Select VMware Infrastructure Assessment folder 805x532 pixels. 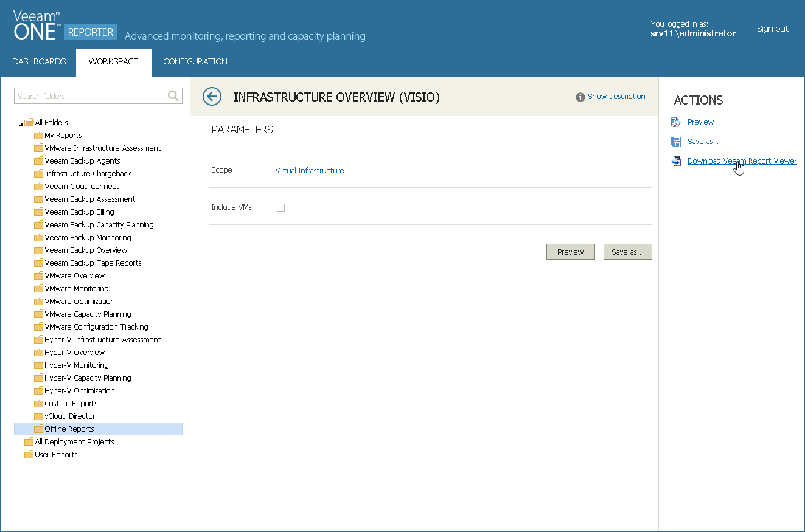(103, 148)
